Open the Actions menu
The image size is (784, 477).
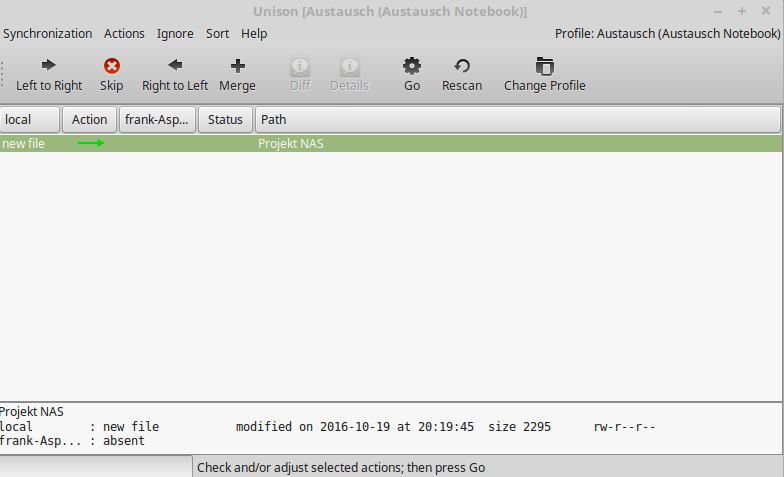[x=124, y=34]
